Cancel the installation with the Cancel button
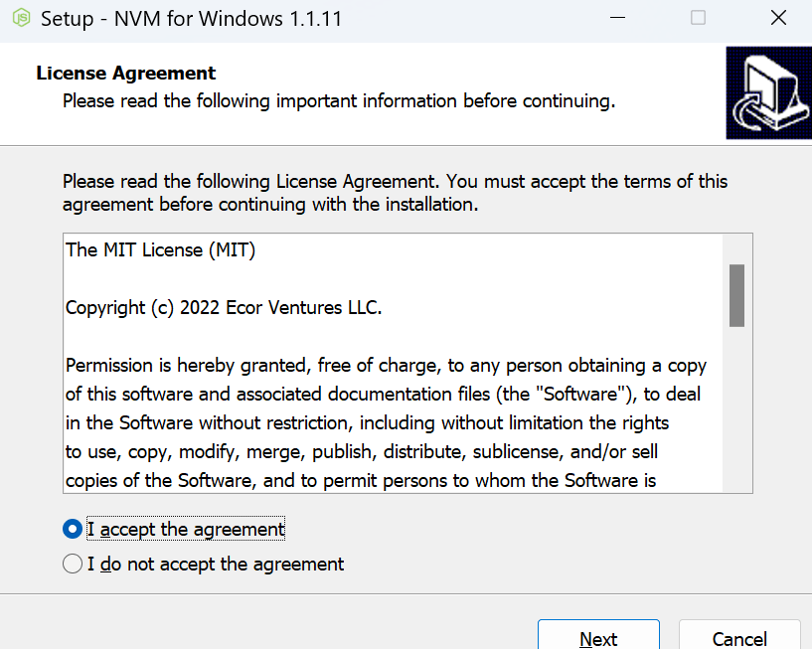812x649 pixels. pyautogui.click(x=738, y=638)
